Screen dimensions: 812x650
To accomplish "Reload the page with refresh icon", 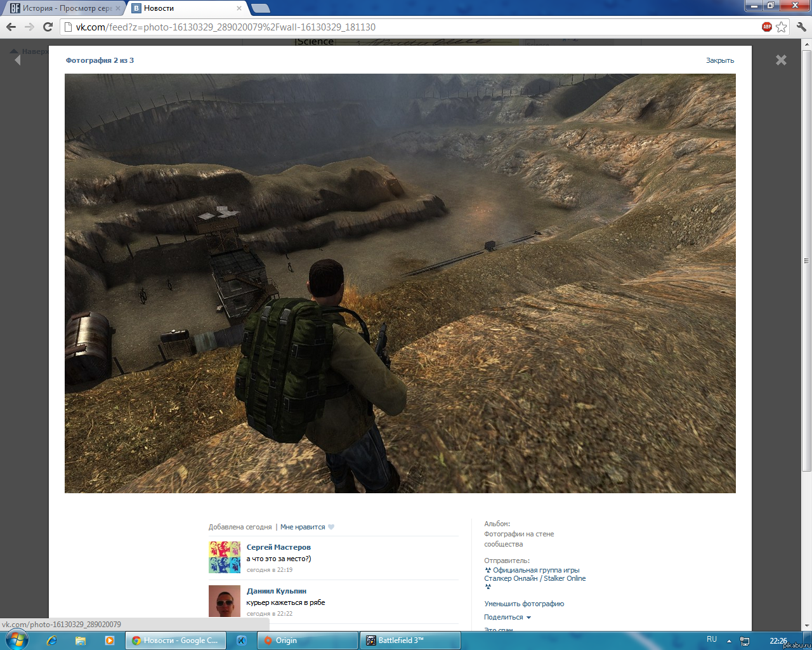I will 48,27.
